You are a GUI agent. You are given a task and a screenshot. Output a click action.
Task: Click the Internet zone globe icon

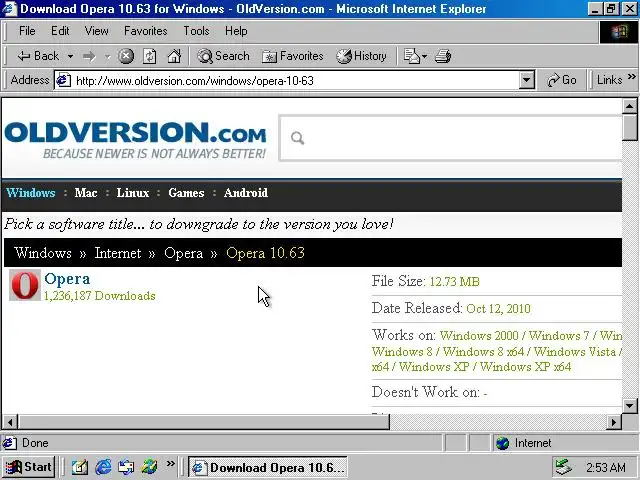[502, 443]
